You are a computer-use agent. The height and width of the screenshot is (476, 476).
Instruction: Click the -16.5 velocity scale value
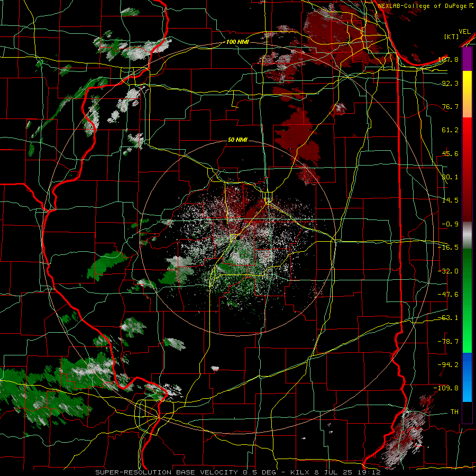point(448,248)
